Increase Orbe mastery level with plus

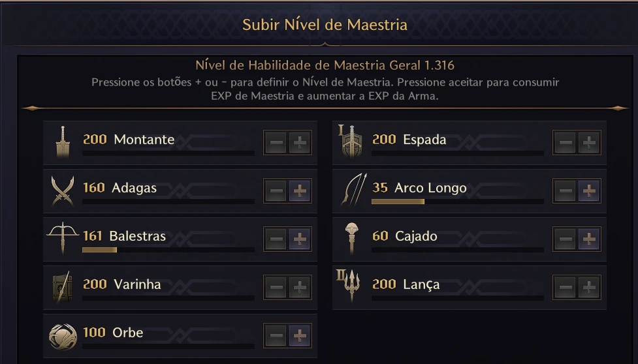pos(300,336)
